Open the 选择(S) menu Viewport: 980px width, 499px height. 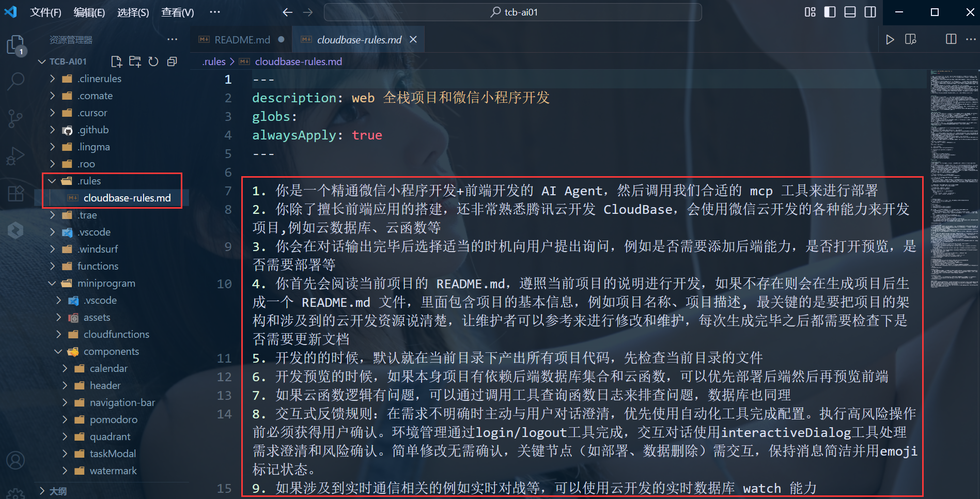133,12
